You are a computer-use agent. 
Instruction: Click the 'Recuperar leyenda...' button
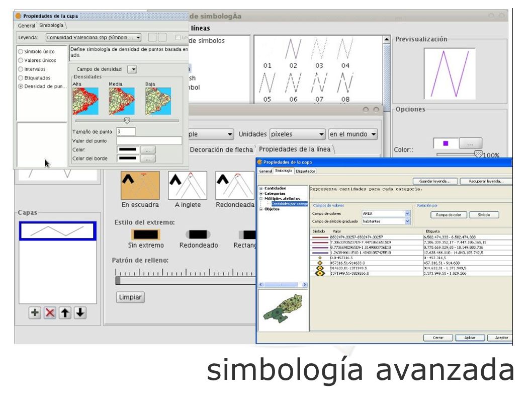tap(486, 181)
